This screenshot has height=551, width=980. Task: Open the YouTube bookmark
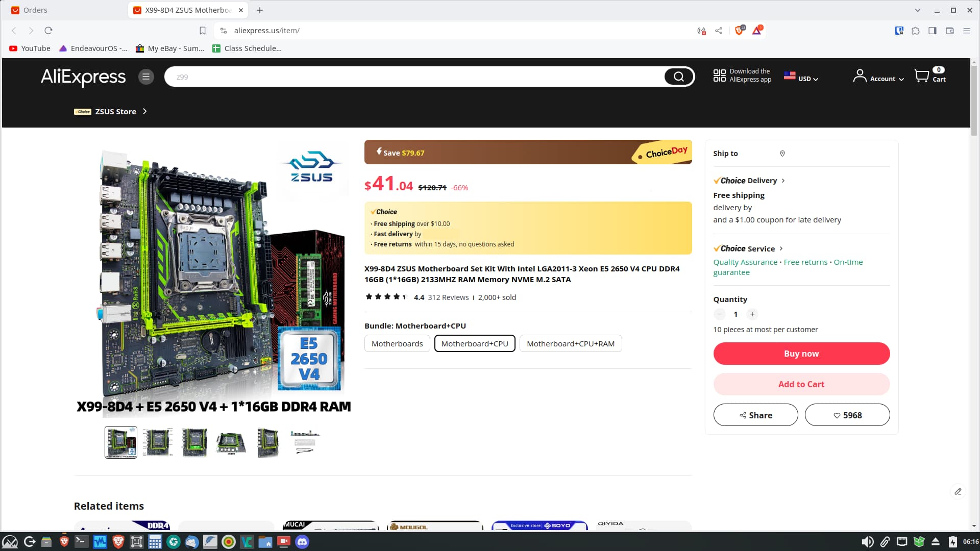tap(30, 48)
